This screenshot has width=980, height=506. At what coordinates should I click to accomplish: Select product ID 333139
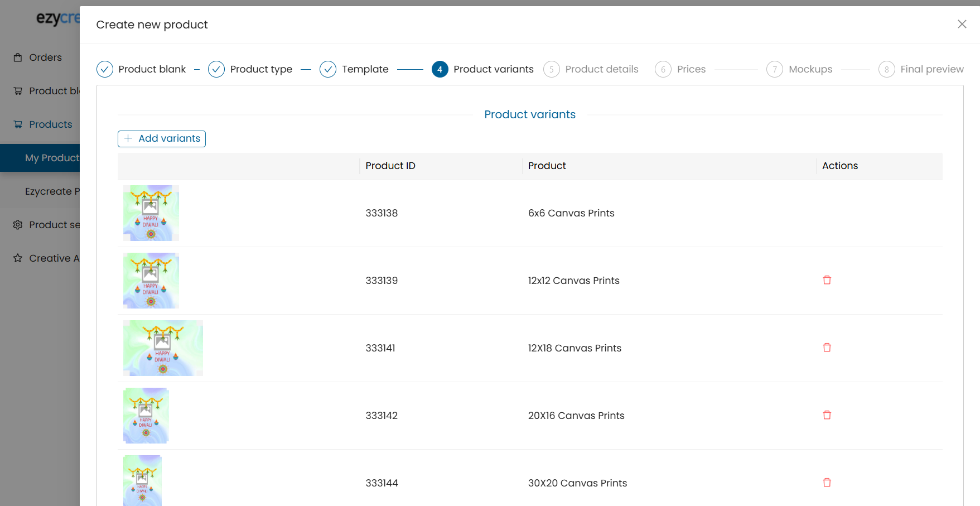[x=382, y=281]
